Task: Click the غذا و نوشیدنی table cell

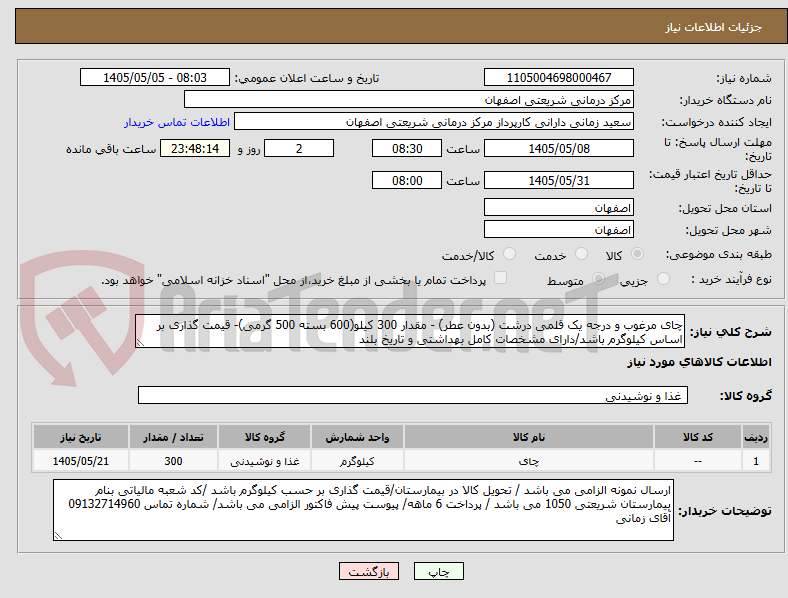Action: [x=265, y=461]
